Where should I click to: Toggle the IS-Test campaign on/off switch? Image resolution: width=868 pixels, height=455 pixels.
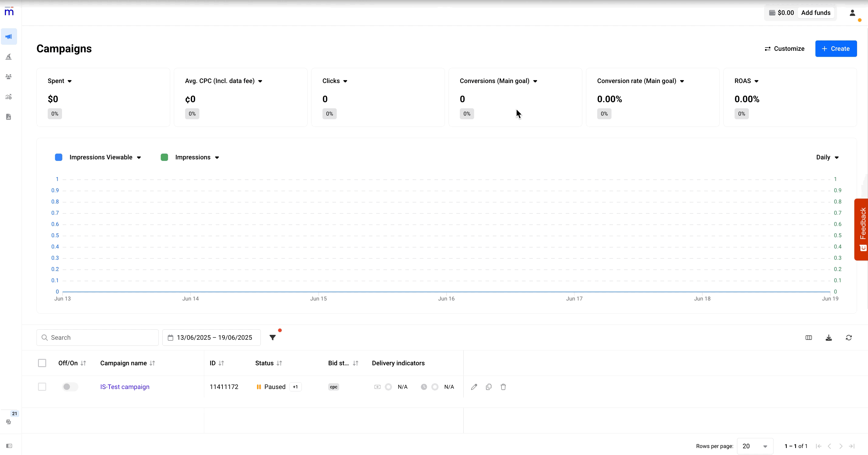point(70,387)
